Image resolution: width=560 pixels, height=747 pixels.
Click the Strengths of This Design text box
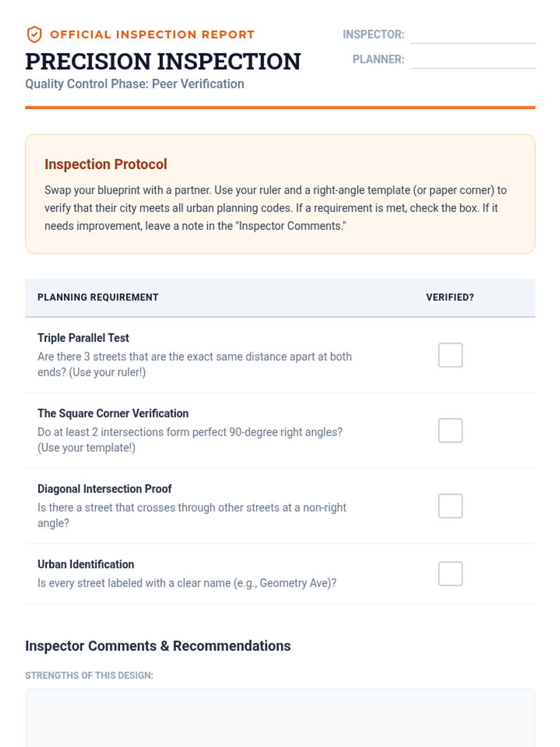pos(280,718)
